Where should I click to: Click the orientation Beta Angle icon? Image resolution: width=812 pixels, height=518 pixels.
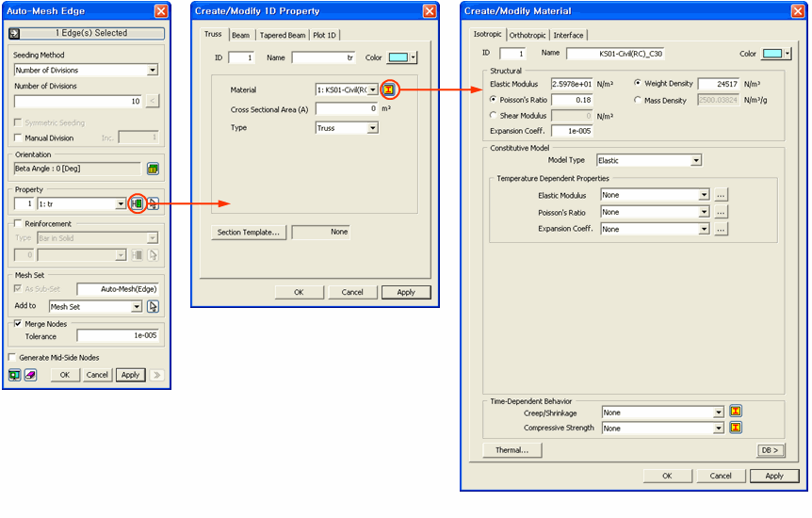(x=153, y=170)
